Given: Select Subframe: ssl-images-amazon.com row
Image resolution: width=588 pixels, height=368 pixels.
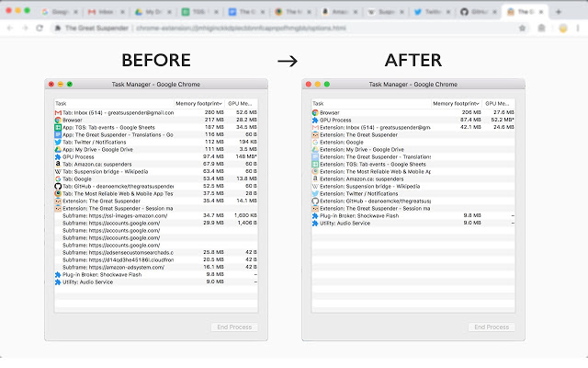Looking at the screenshot, I should click(x=156, y=215).
